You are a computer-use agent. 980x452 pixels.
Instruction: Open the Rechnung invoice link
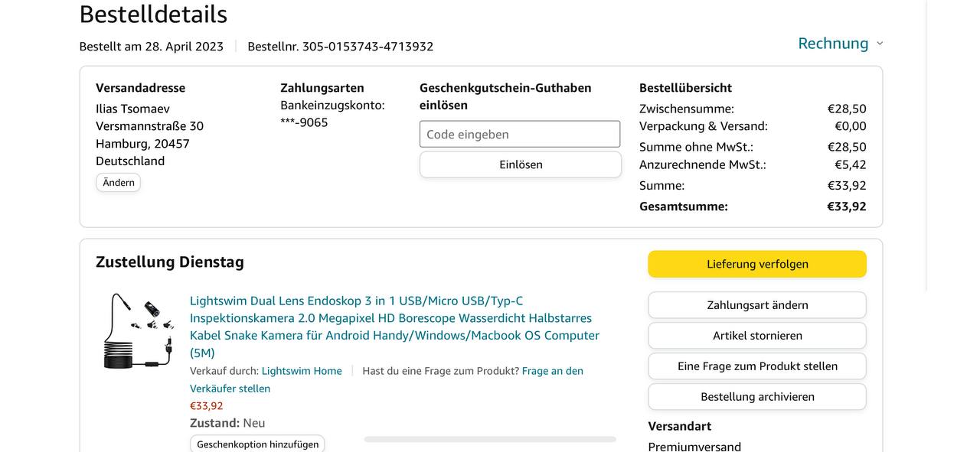832,44
